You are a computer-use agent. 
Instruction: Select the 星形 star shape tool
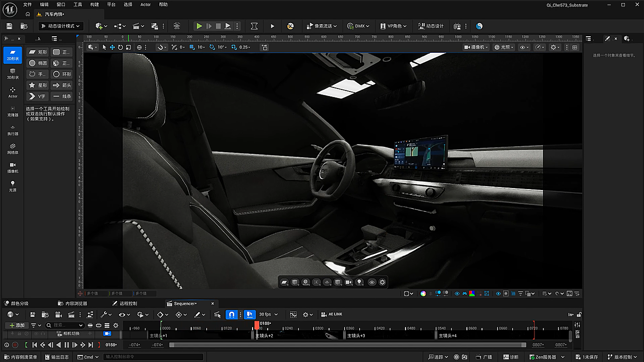coord(37,85)
